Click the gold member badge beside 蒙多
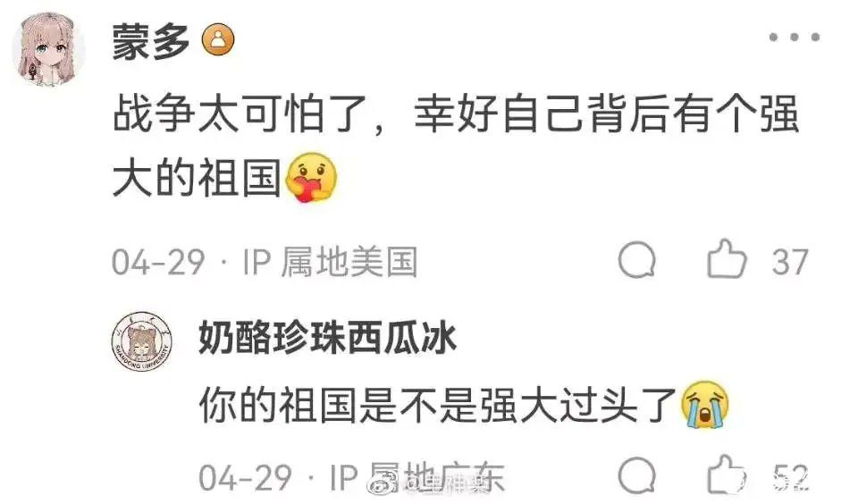Viewport: 858px width, 504px height. [218, 40]
